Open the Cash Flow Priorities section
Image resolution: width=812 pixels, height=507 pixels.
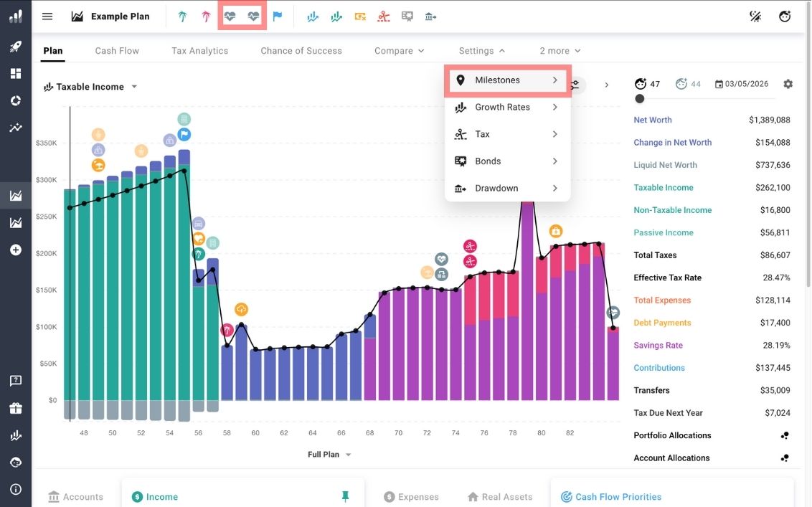(x=618, y=496)
